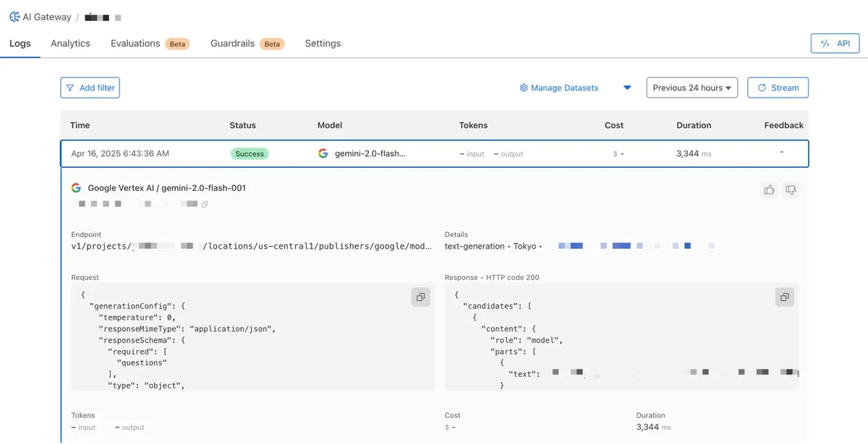868x444 pixels.
Task: Click the refresh icon inside the Stream button
Action: (x=762, y=87)
